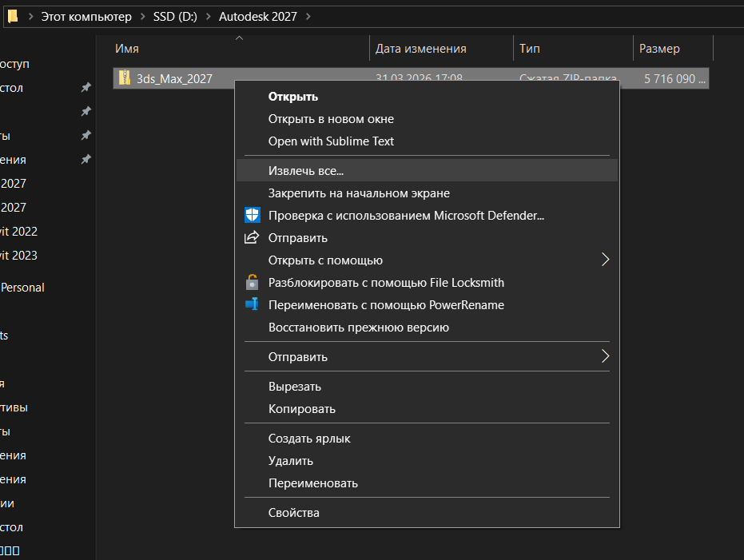This screenshot has width=744, height=560.
Task: Go to Этот компьютер breadcrumb
Action: (x=86, y=17)
